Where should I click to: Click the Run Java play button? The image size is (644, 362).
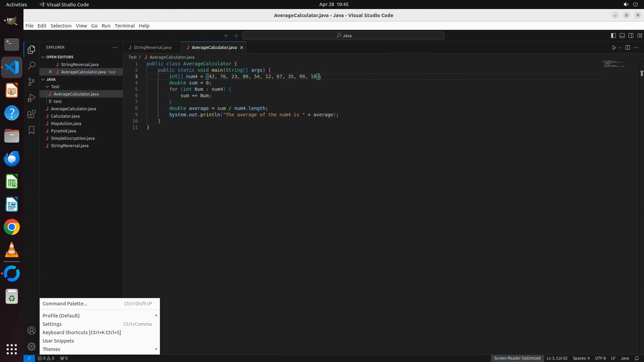[x=614, y=48]
